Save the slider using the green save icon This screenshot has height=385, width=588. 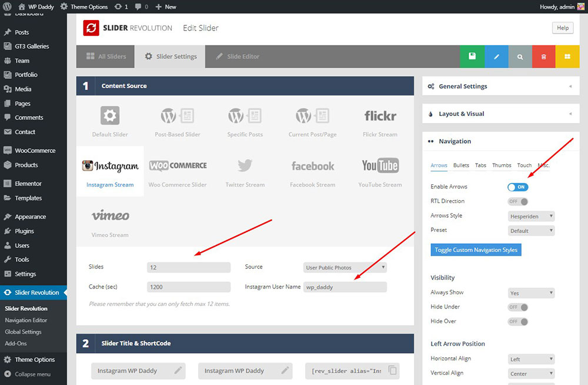tap(472, 57)
